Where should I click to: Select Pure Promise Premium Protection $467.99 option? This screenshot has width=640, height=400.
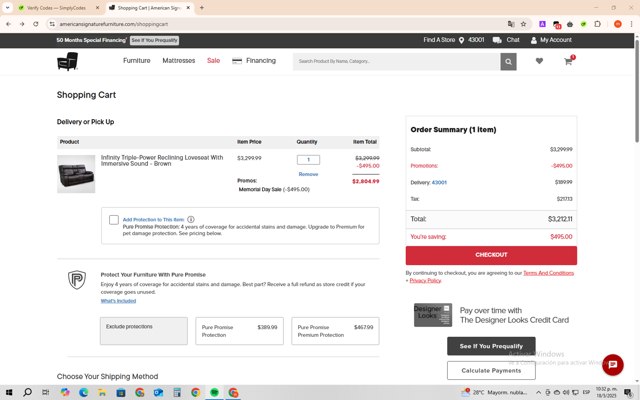point(335,331)
